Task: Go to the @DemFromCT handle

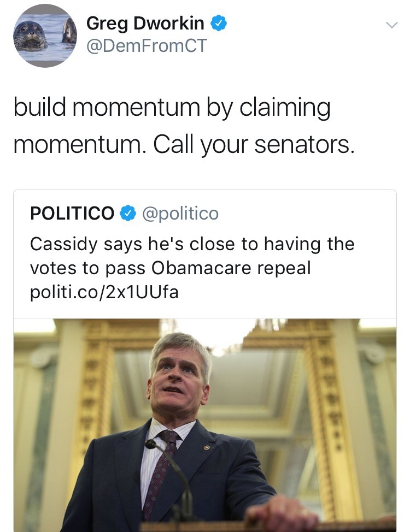Action: click(147, 46)
